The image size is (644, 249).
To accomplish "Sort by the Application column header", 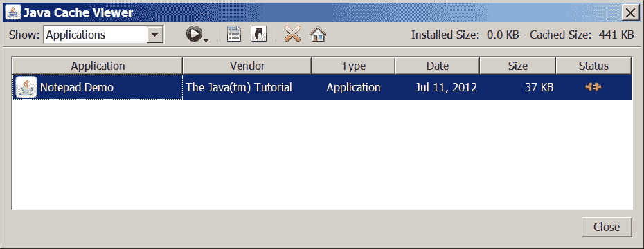I will point(98,66).
